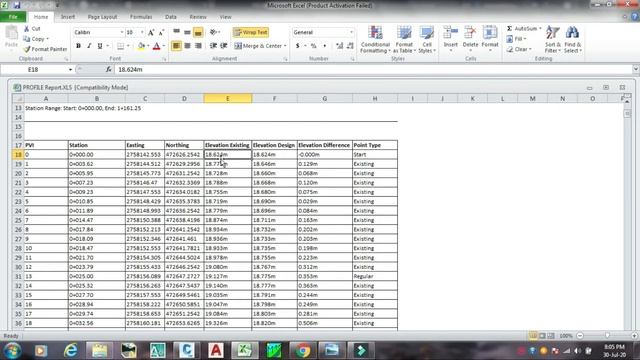Adjust the zoom slider handle
Image resolution: width=640 pixels, height=360 pixels.
point(607,336)
